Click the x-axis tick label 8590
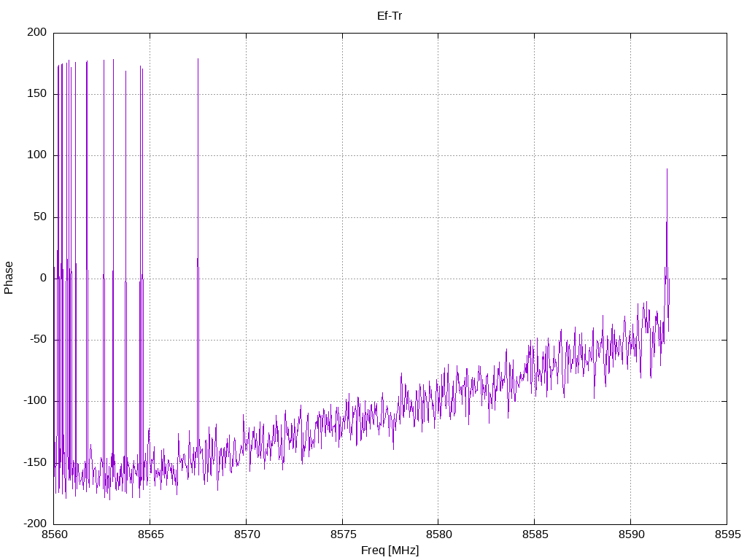The height and width of the screenshot is (560, 747). (631, 534)
